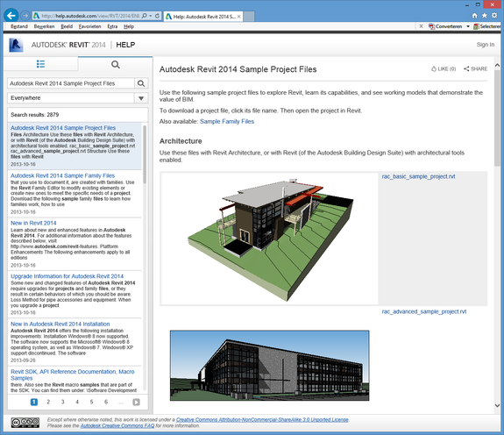Go to next search results page arrow
This screenshot has width=504, height=435.
tap(136, 403)
